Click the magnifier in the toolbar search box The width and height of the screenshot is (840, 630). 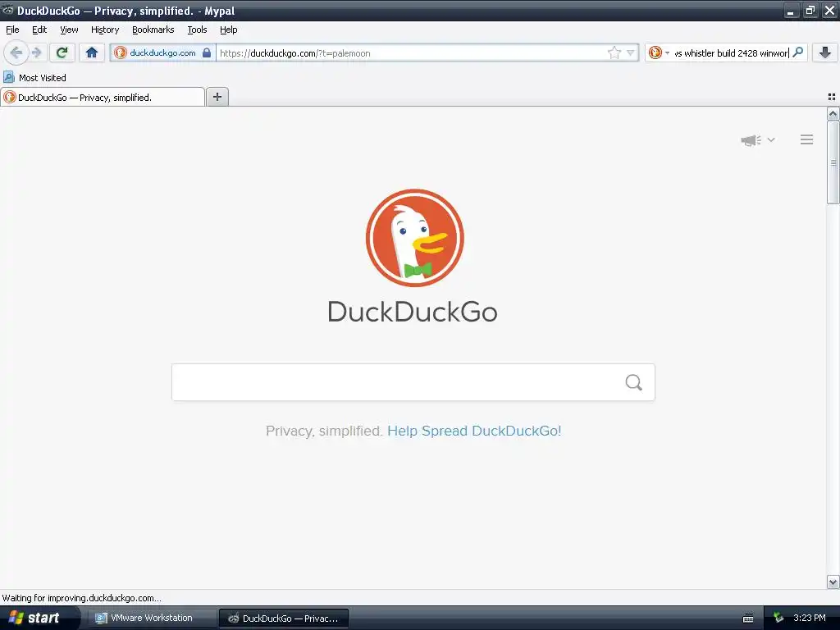point(797,52)
